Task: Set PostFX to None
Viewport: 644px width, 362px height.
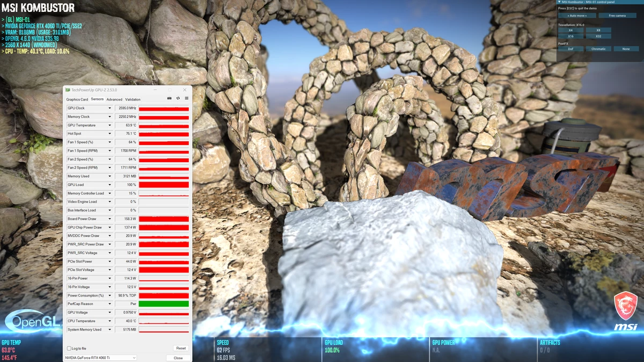Action: (626, 49)
